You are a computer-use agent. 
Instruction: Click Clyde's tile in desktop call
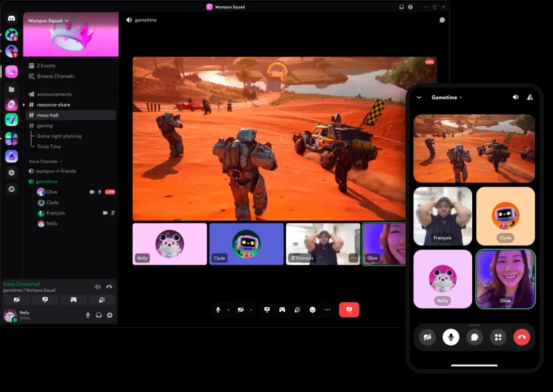pos(247,244)
